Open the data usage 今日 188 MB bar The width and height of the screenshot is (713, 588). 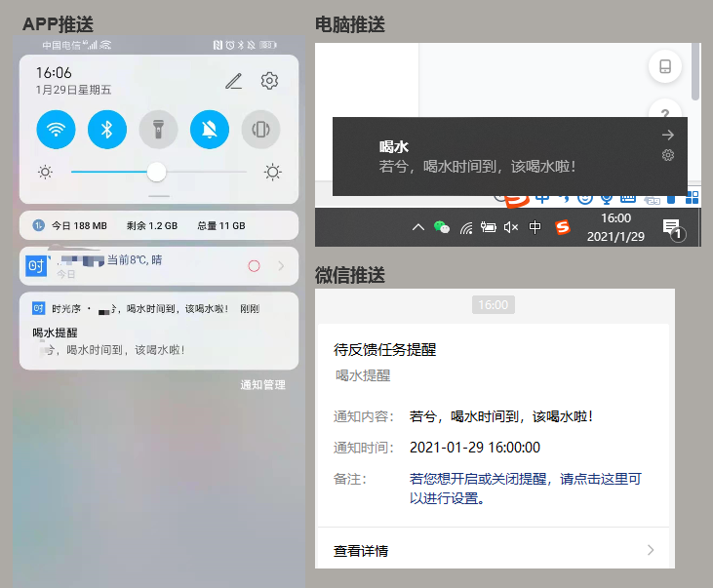(159, 225)
